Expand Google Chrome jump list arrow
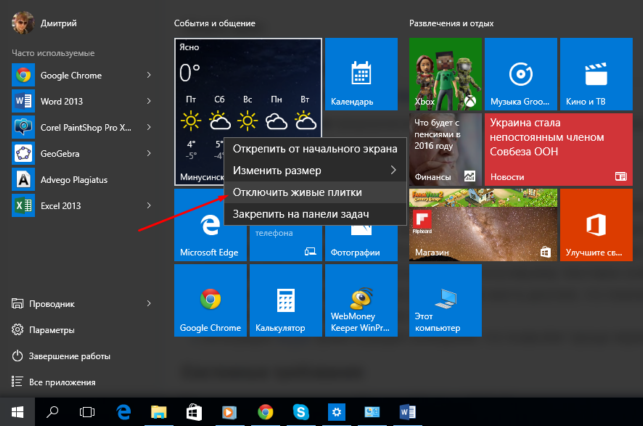 point(149,75)
